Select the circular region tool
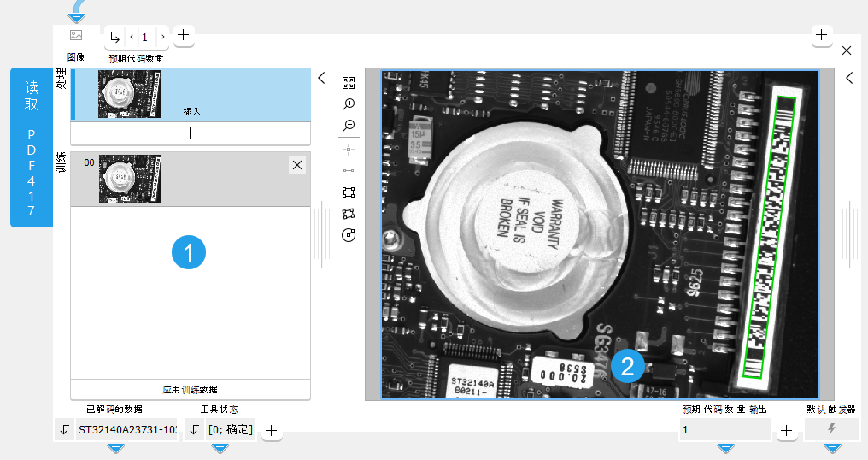 [348, 235]
